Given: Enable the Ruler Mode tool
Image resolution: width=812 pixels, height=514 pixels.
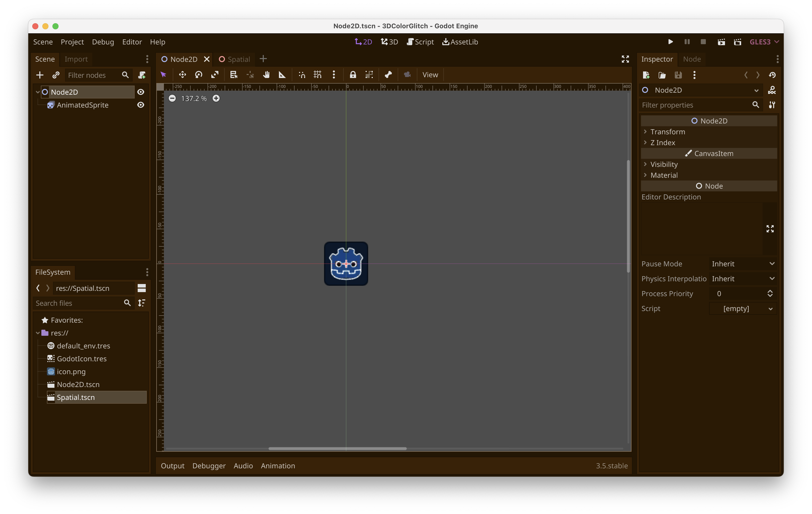Looking at the screenshot, I should [282, 74].
